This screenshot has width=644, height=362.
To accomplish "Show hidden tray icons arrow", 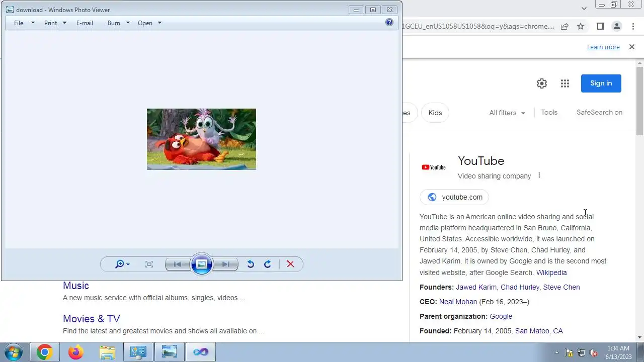I will [x=556, y=352].
